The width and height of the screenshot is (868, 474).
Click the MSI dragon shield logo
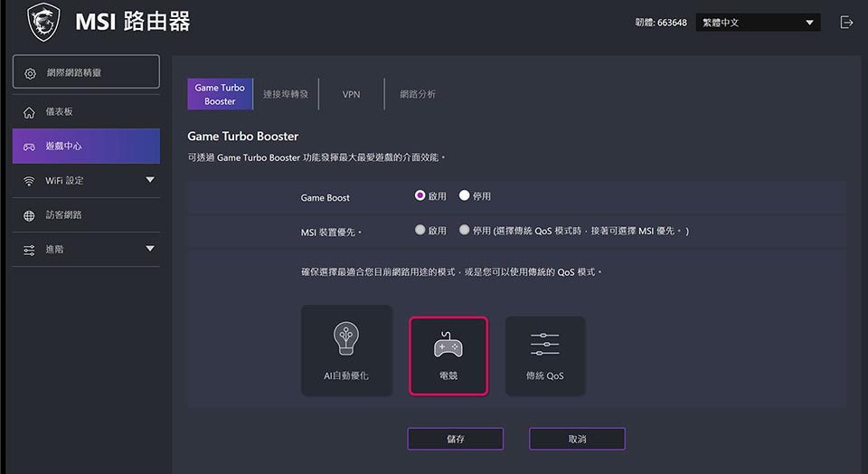click(x=43, y=22)
